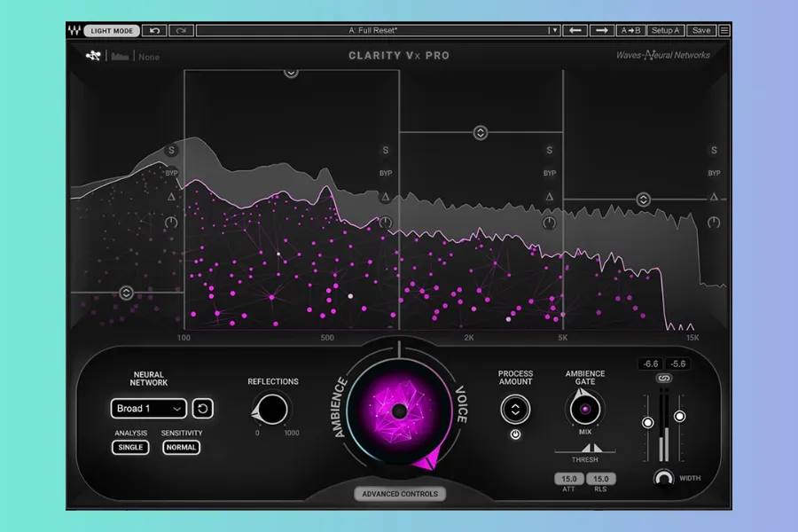Toggle Light Mode display
Image resolution: width=798 pixels, height=532 pixels.
[x=112, y=30]
